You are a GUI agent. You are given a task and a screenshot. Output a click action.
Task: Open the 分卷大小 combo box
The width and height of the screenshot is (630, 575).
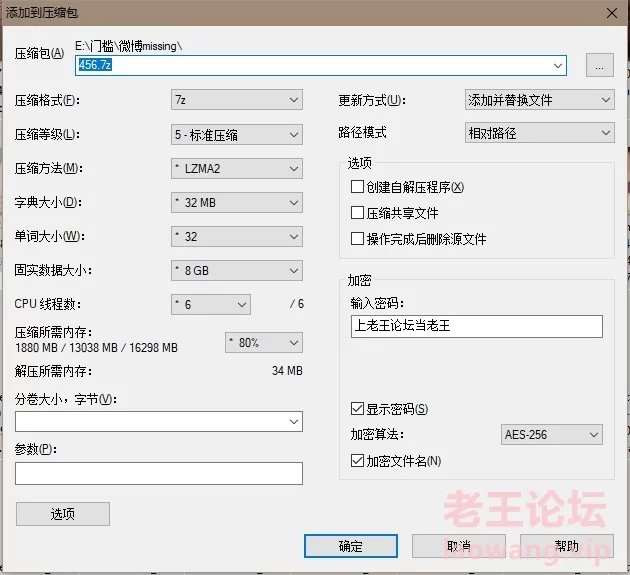(159, 422)
